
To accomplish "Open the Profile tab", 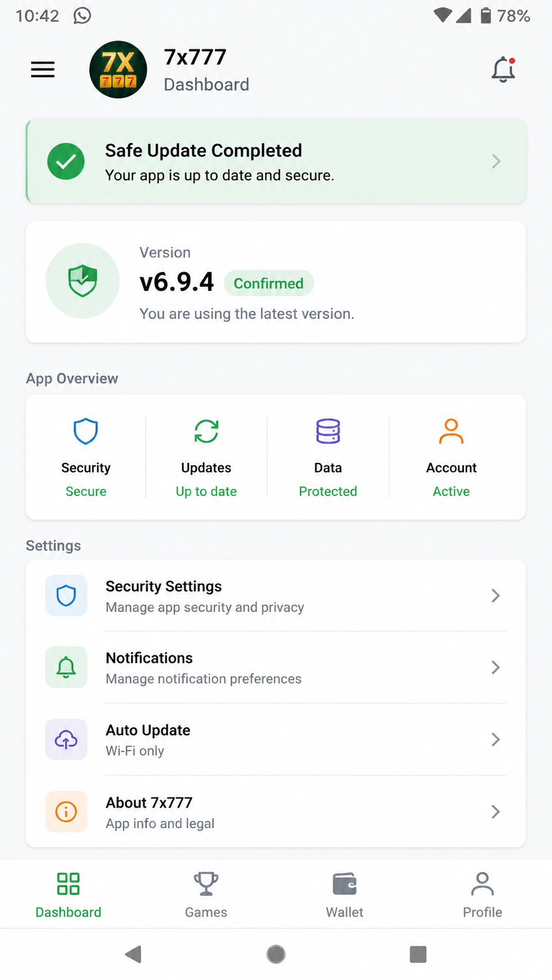I will click(x=482, y=895).
